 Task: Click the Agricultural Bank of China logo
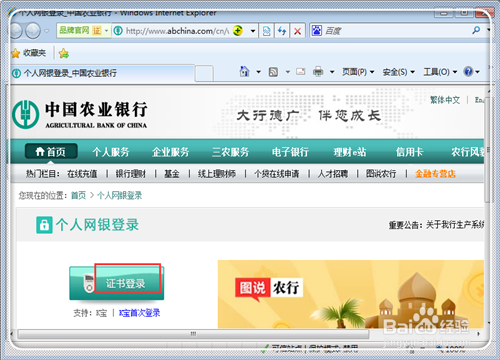pos(80,115)
